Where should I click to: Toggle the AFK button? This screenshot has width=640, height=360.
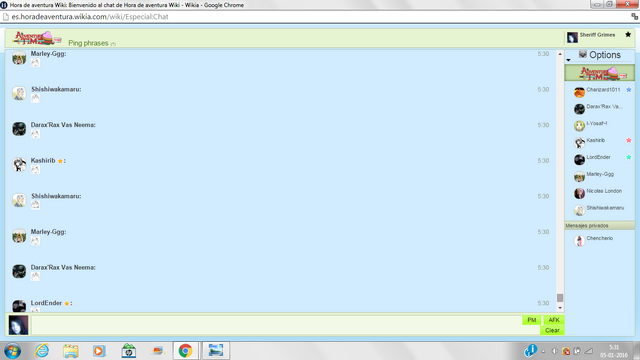pos(553,320)
